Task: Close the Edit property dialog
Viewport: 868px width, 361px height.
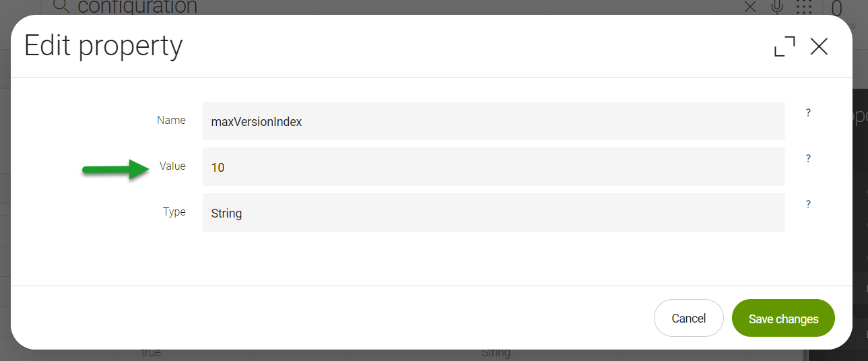Action: click(819, 46)
